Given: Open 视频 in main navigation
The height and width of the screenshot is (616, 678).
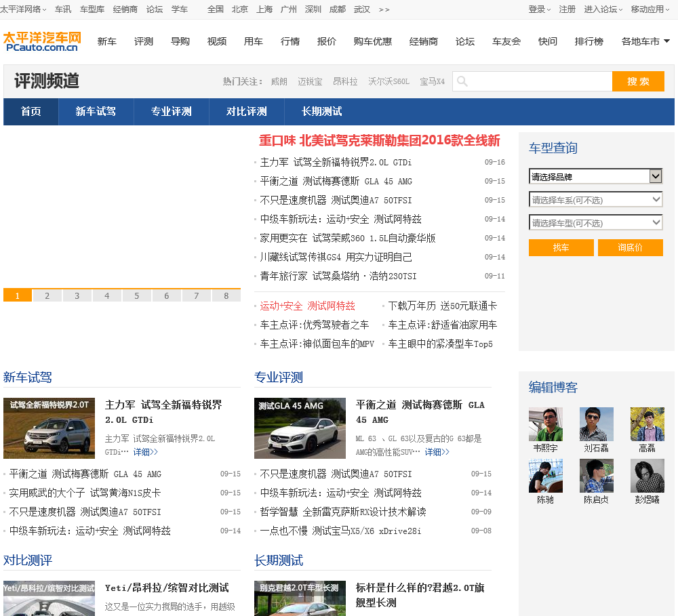Looking at the screenshot, I should (217, 41).
